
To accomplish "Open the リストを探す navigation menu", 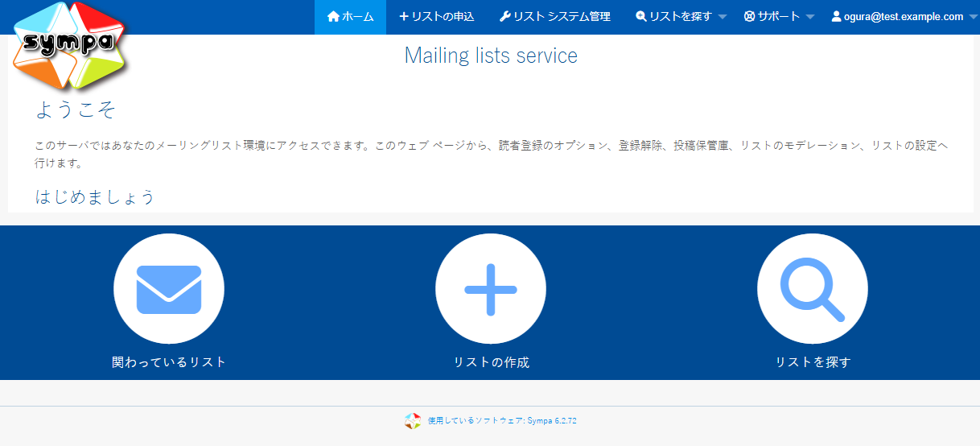I will tap(681, 16).
